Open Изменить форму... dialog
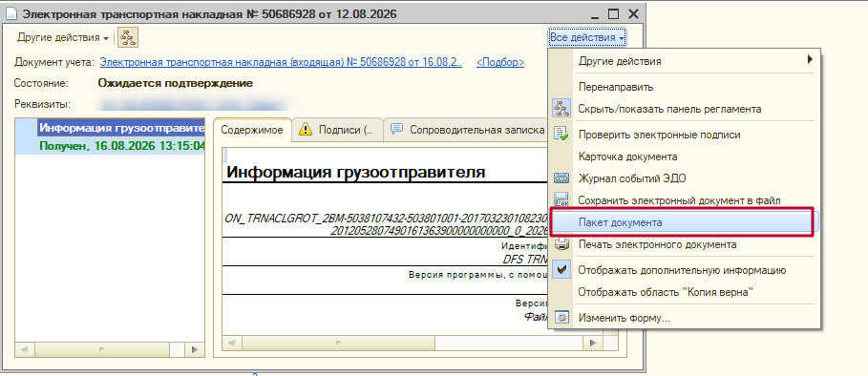 pos(684,318)
